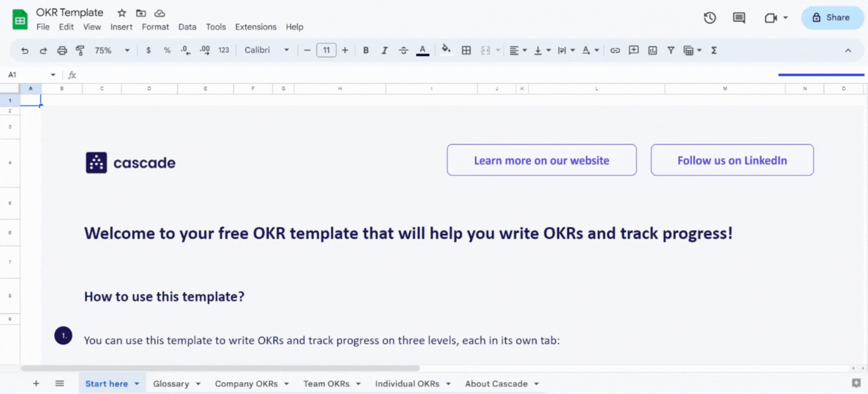This screenshot has width=868, height=394.
Task: Click the Redo icon in the toolbar
Action: pyautogui.click(x=43, y=50)
